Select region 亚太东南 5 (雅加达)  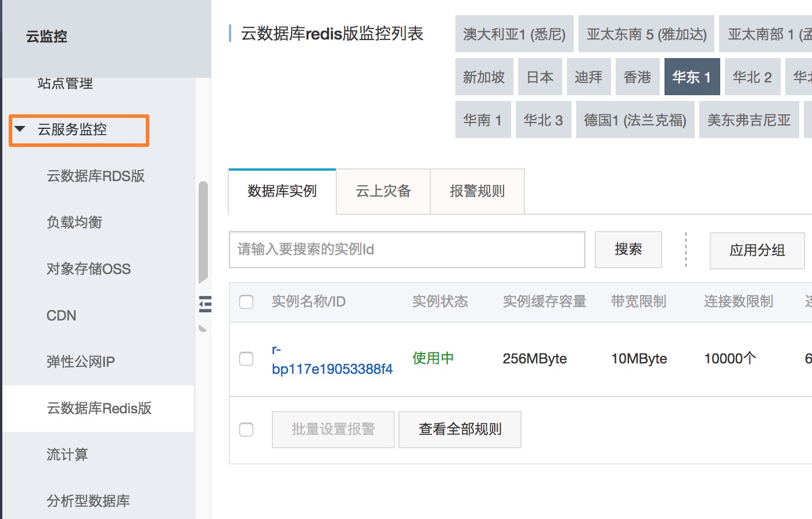pos(646,34)
